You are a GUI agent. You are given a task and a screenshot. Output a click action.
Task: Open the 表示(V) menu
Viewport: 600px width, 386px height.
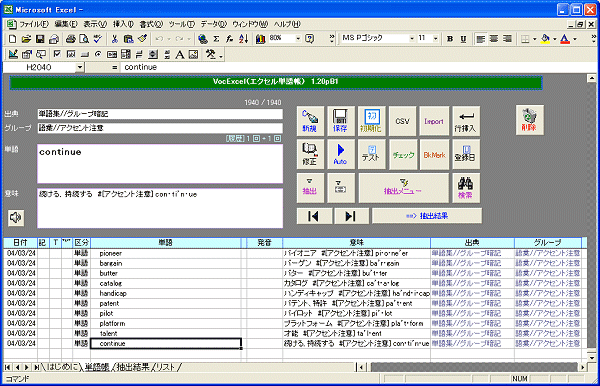95,24
